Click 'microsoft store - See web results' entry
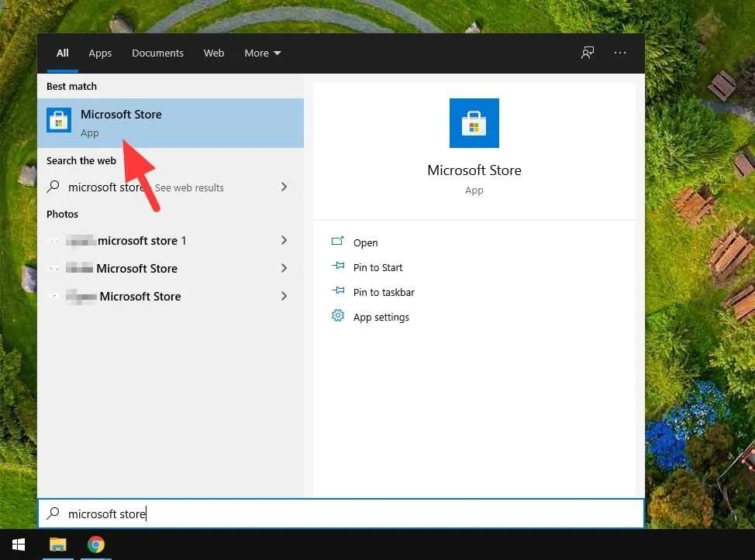755x560 pixels. tap(171, 187)
